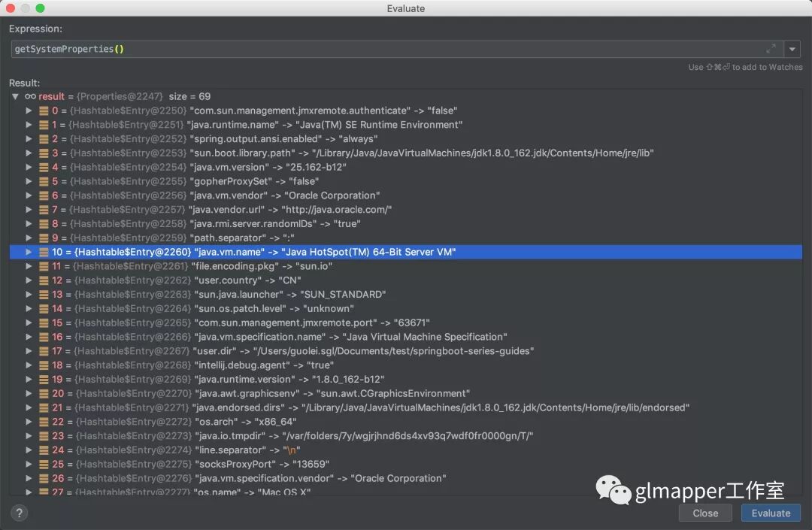Select the "java.runtime.version" -> "1.8.0_162-b12" row text
The height and width of the screenshot is (530, 812).
click(x=289, y=380)
